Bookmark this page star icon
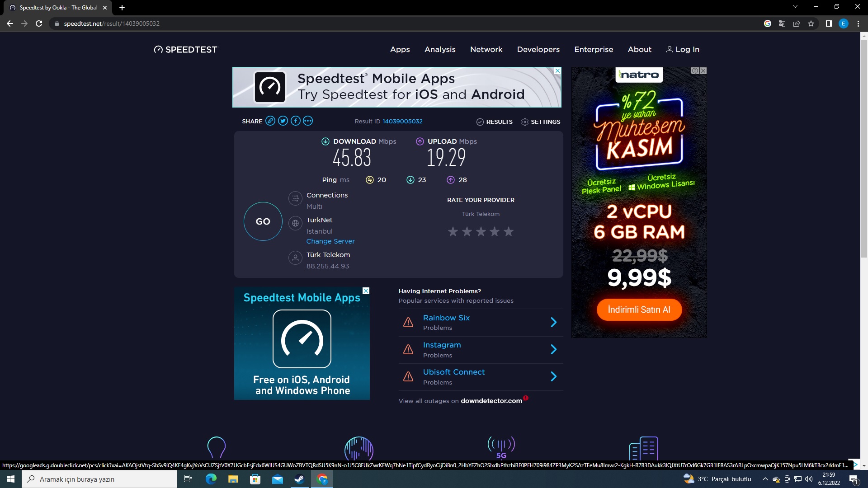 811,23
